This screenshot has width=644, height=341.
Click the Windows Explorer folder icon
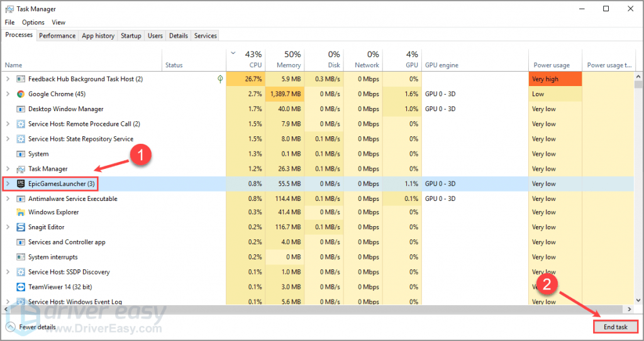pyautogui.click(x=21, y=212)
